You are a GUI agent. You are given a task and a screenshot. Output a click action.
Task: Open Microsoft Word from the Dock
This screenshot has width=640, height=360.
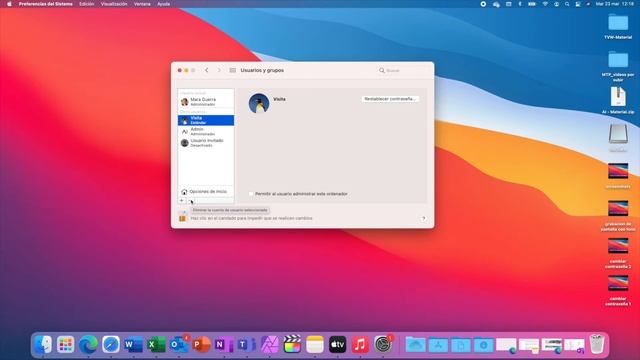click(x=133, y=345)
